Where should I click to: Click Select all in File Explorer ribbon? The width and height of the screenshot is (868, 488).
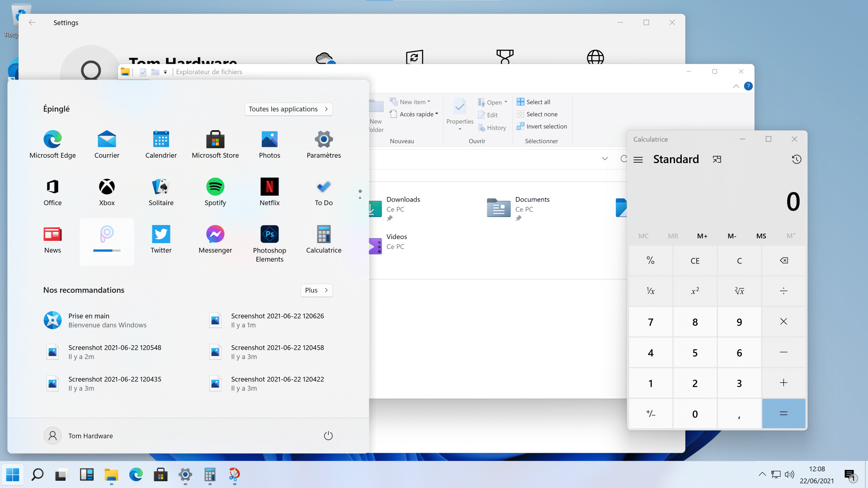533,102
